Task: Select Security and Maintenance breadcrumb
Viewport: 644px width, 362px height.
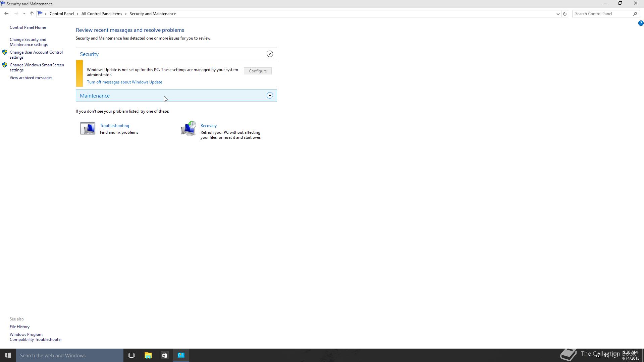Action: point(153,14)
